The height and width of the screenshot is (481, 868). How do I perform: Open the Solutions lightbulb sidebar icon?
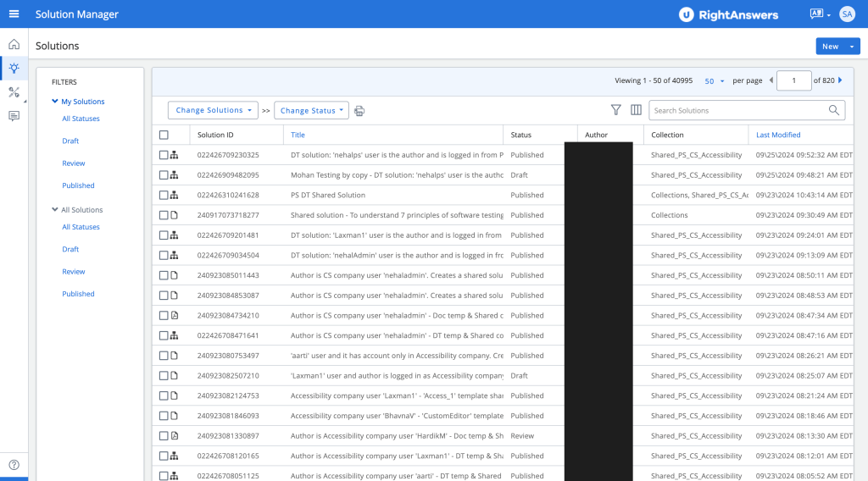(14, 68)
